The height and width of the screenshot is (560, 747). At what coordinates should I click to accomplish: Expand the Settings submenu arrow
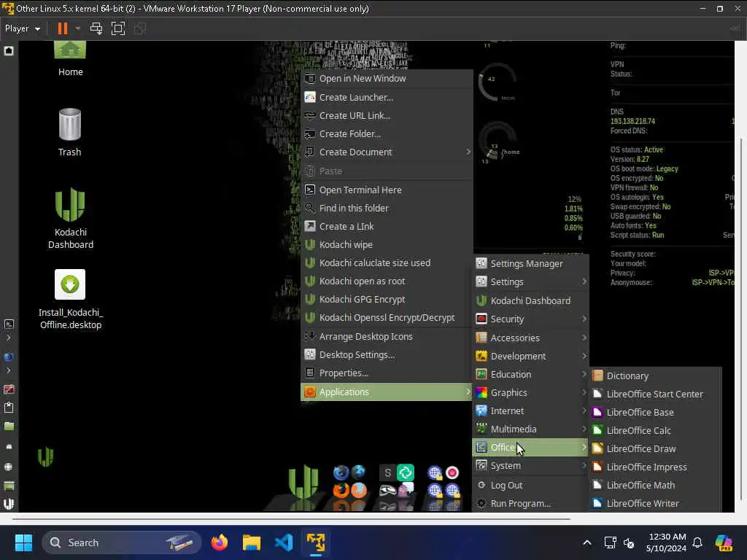[584, 282]
